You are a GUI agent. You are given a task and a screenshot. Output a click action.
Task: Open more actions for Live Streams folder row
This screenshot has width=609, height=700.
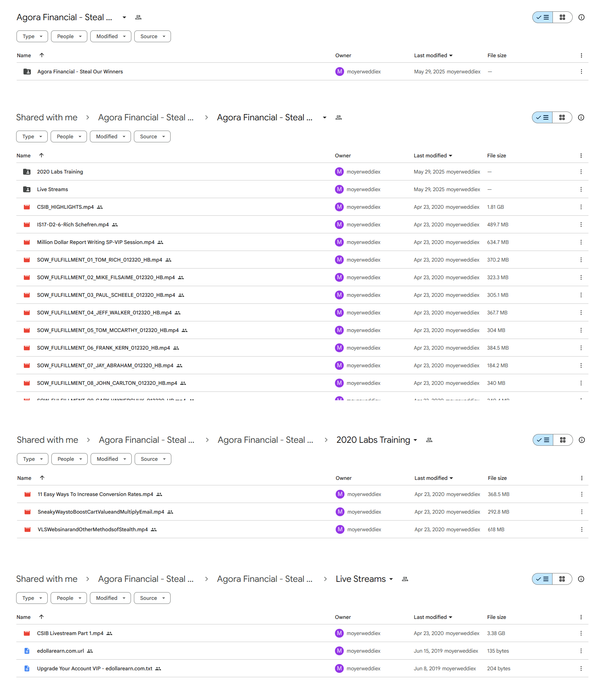point(581,189)
